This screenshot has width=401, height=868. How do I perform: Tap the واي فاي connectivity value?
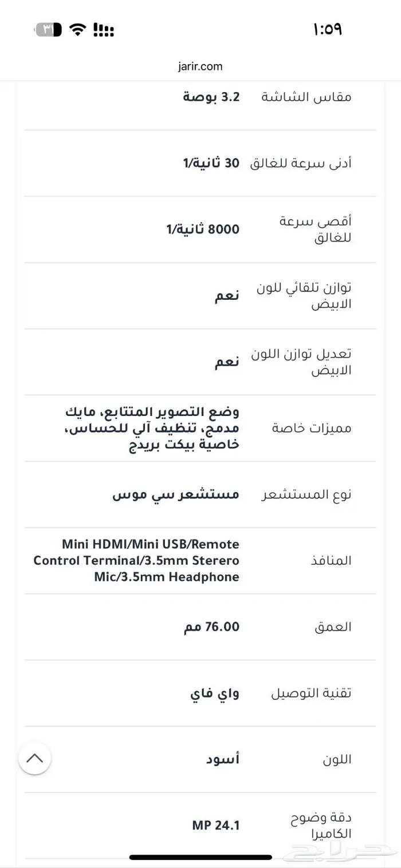coord(215,693)
